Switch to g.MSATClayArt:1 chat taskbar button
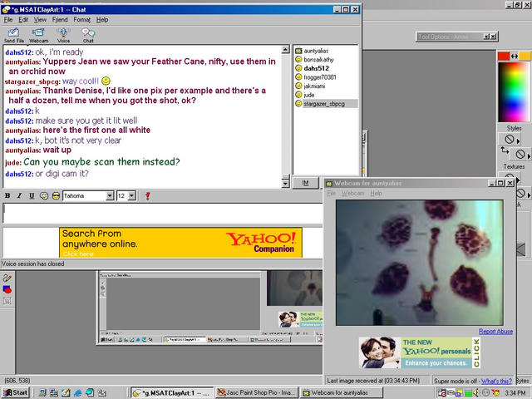The height and width of the screenshot is (399, 532). [x=172, y=393]
